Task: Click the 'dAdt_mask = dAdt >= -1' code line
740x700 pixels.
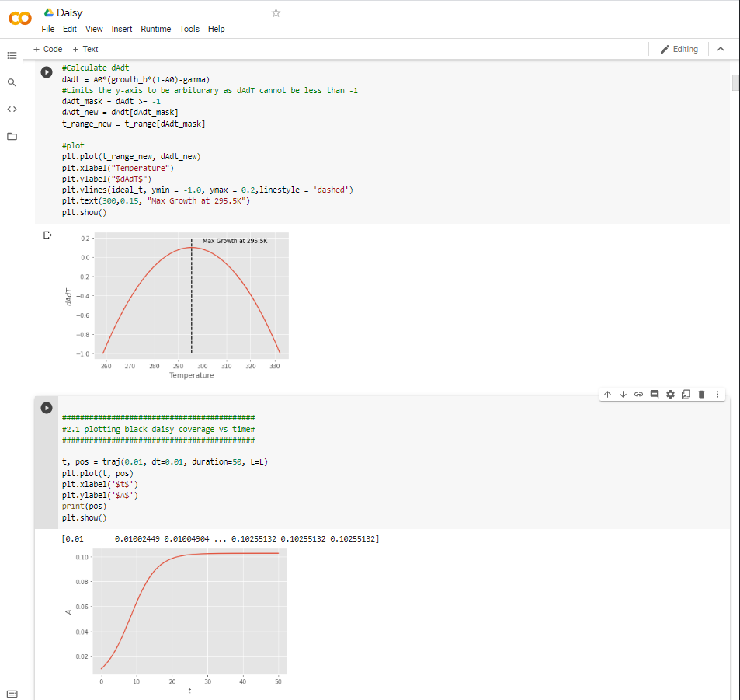Action: [111, 102]
